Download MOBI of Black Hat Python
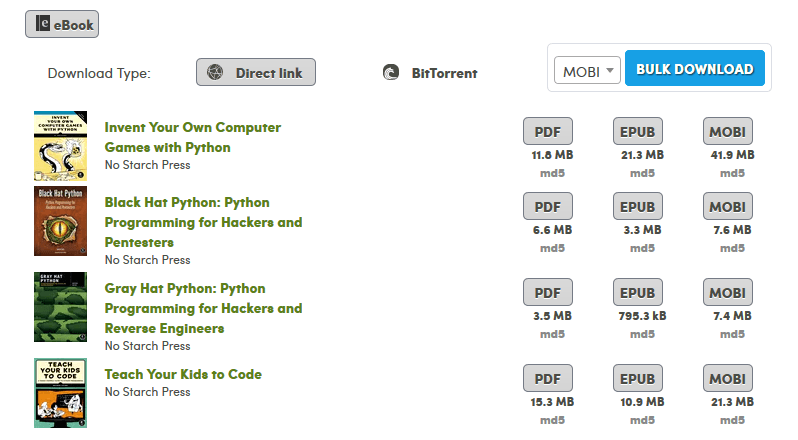The image size is (798, 440). tap(728, 206)
